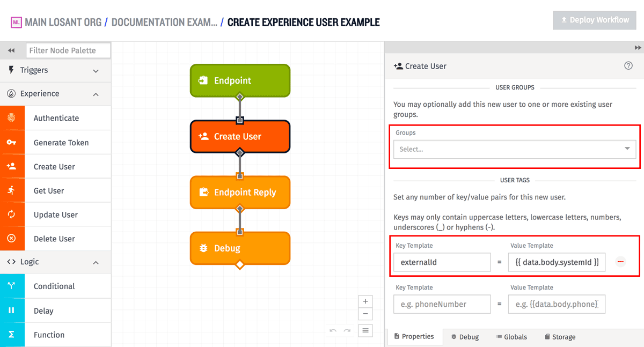Click the externalId key template field
This screenshot has width=644, height=347.
tap(442, 262)
